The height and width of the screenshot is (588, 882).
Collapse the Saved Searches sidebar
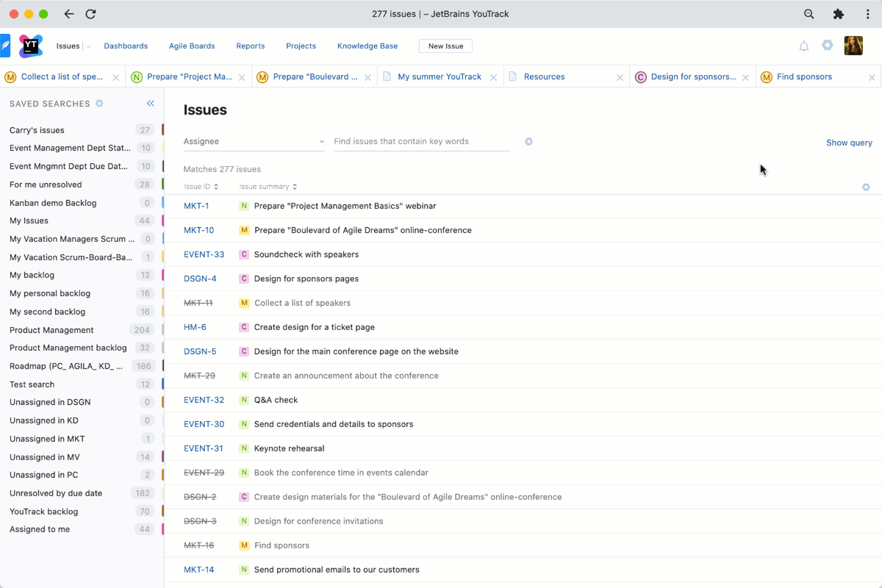tap(150, 104)
